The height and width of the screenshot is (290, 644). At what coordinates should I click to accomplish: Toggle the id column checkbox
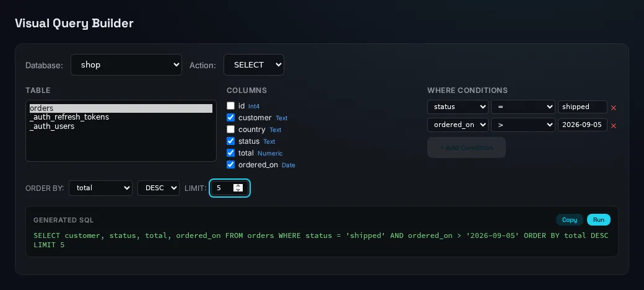tap(231, 106)
